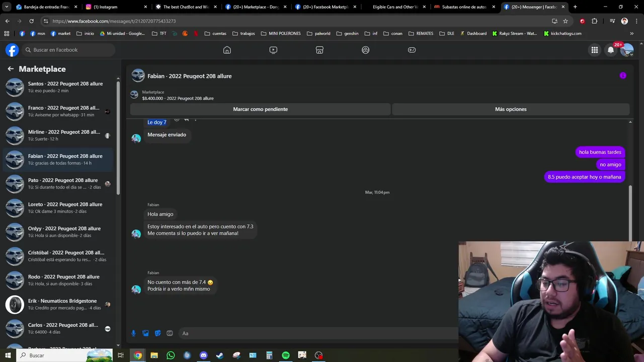
Task: Open the Facebook menu grid icon
Action: point(595,50)
